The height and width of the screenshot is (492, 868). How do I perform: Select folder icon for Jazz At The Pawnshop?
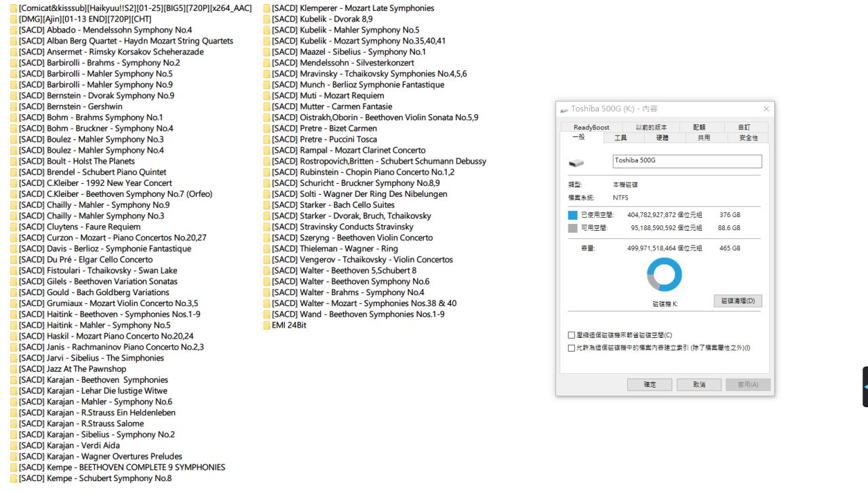click(14, 369)
